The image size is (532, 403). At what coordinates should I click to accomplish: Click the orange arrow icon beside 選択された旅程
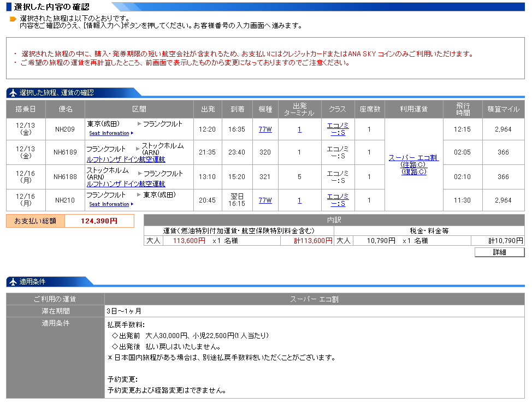13,19
